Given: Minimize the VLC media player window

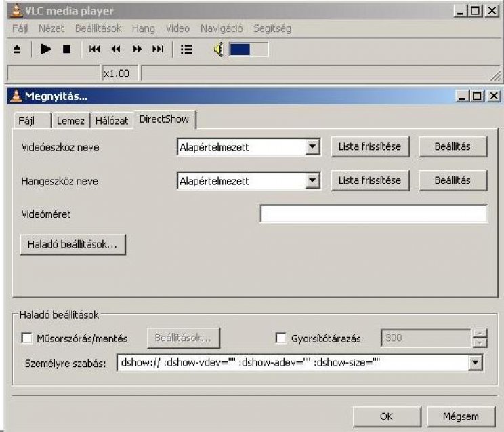Looking at the screenshot, I should tap(460, 11).
